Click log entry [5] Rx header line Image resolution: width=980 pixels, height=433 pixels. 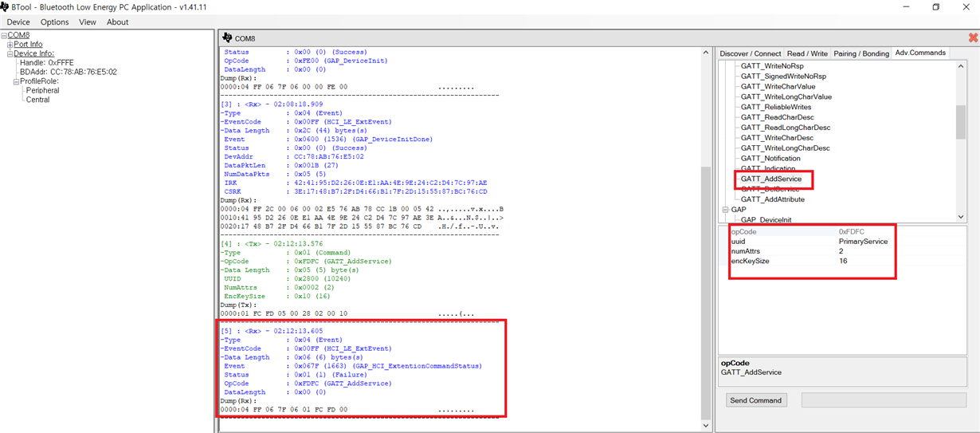[x=272, y=331]
